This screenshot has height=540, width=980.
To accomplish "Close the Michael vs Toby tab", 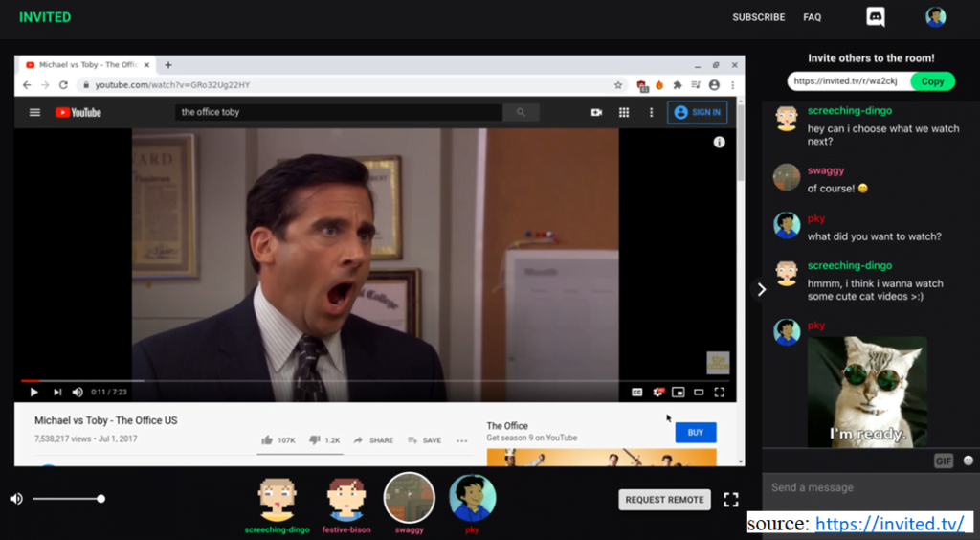I will [x=146, y=65].
